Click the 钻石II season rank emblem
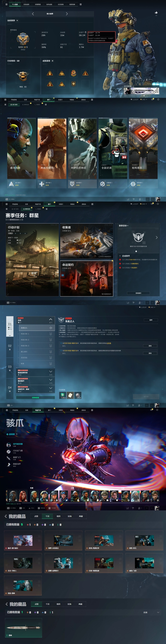166x644 pixels. point(23,39)
